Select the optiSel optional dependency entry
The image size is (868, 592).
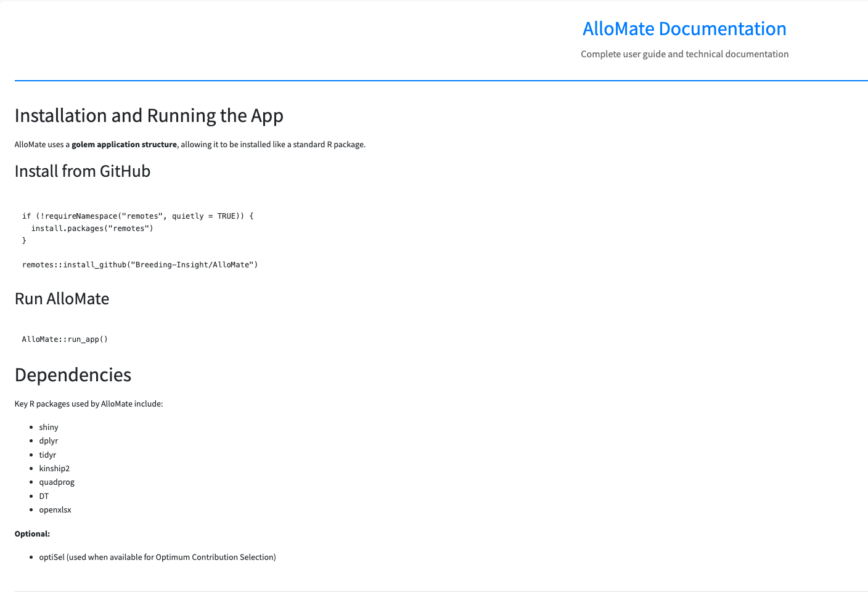click(157, 557)
